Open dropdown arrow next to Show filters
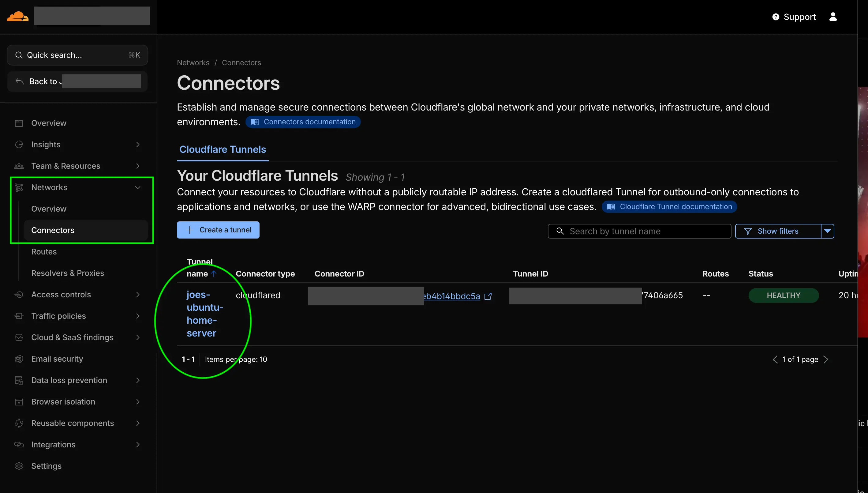 (x=827, y=231)
